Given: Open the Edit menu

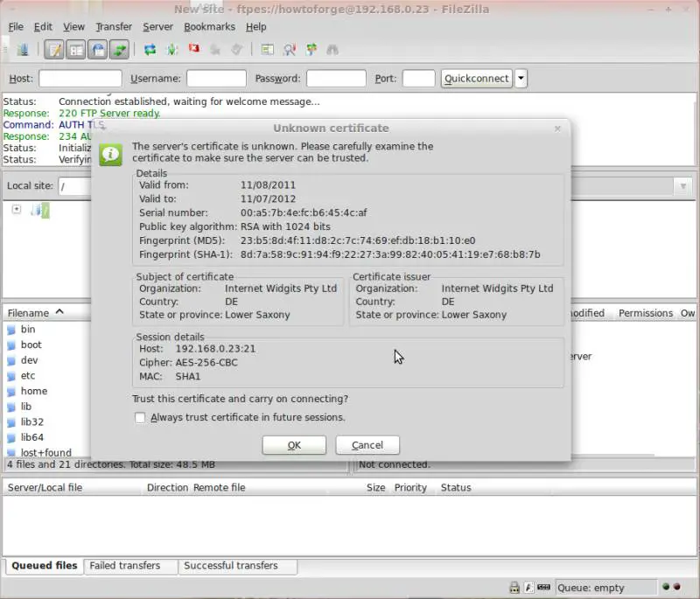Looking at the screenshot, I should coord(43,27).
